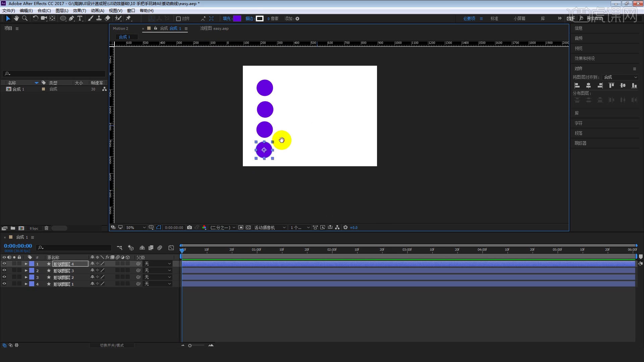This screenshot has width=644, height=362.
Task: Toggle shy layers hide button
Action: (142, 248)
